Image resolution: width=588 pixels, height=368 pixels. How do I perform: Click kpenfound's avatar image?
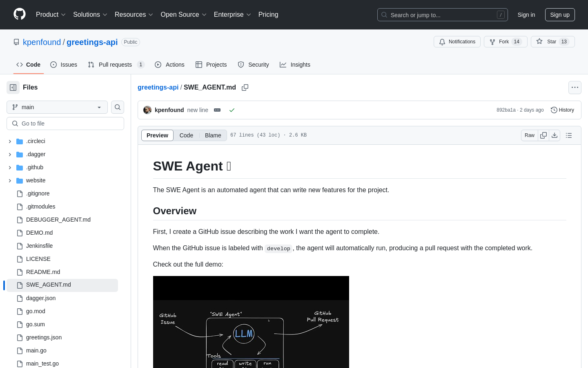147,110
